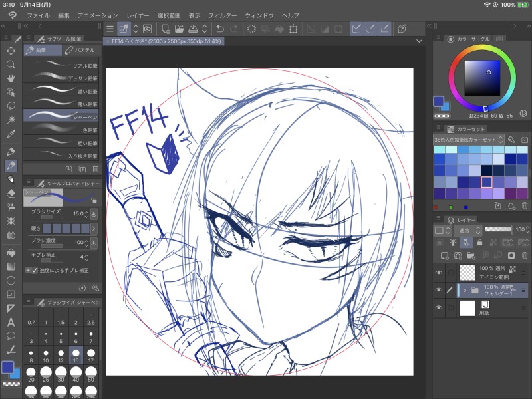Toggle Lock layer padlock
The image size is (532, 399).
coord(479,242)
